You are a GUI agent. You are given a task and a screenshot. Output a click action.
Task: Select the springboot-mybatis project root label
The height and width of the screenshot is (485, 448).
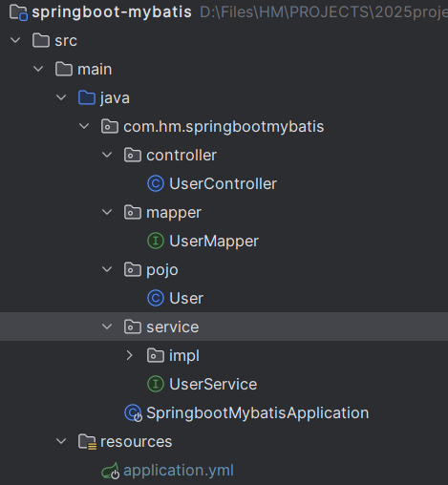click(112, 12)
